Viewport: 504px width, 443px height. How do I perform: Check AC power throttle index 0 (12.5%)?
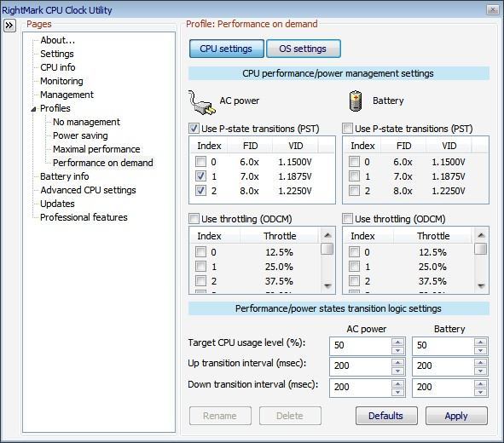[x=201, y=251]
